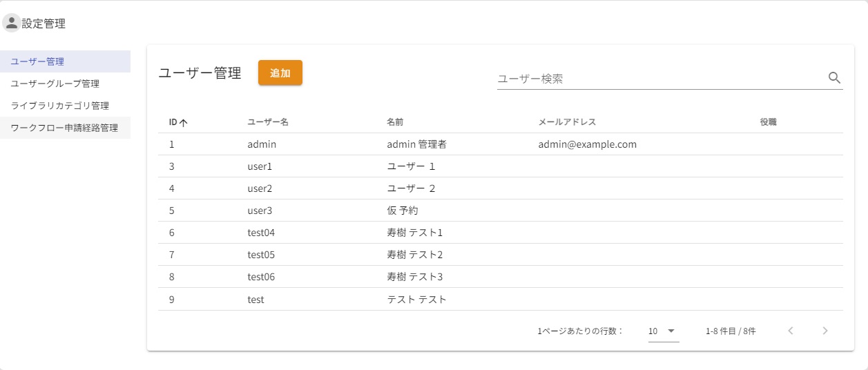This screenshot has width=868, height=370.
Task: Sort by the メールアドレス column header
Action: pyautogui.click(x=566, y=122)
